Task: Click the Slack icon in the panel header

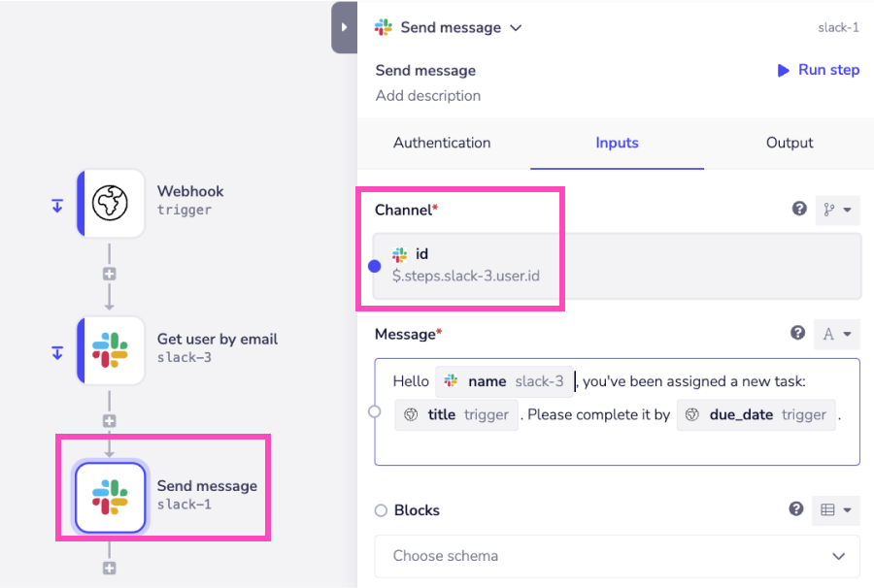Action: (382, 27)
